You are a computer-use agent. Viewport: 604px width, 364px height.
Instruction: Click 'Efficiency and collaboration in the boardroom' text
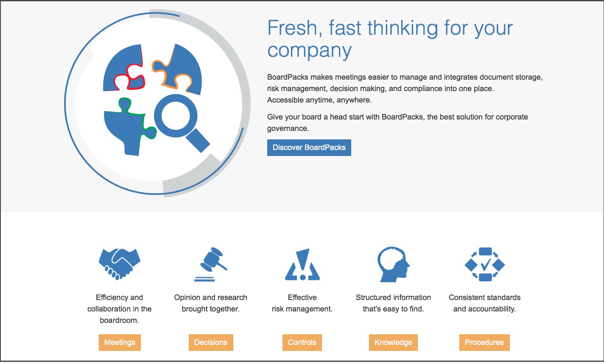click(120, 309)
